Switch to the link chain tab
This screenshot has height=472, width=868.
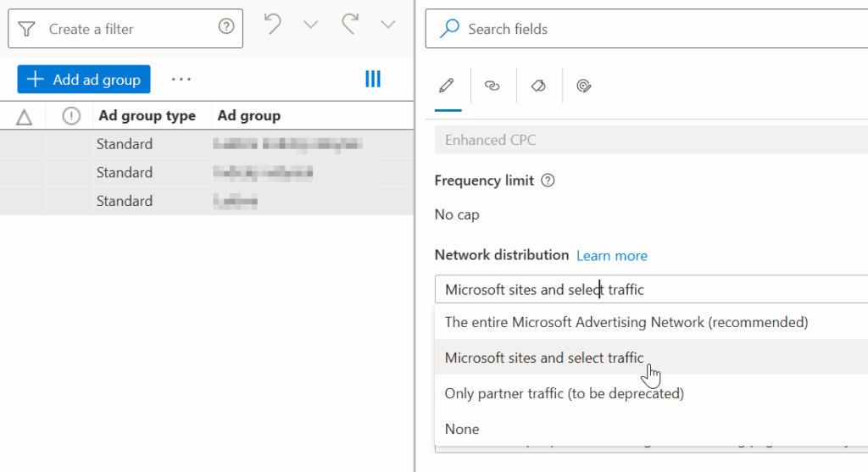492,86
